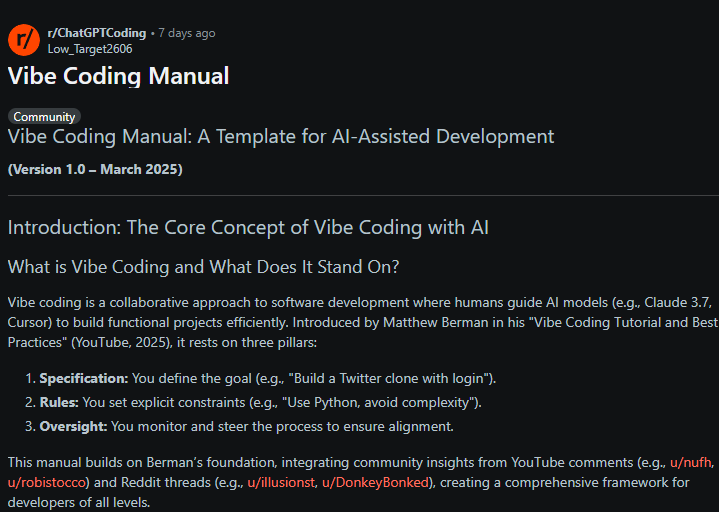This screenshot has height=512, width=719.
Task: Open the r/ChatGPTCoding community name link
Action: 97,33
